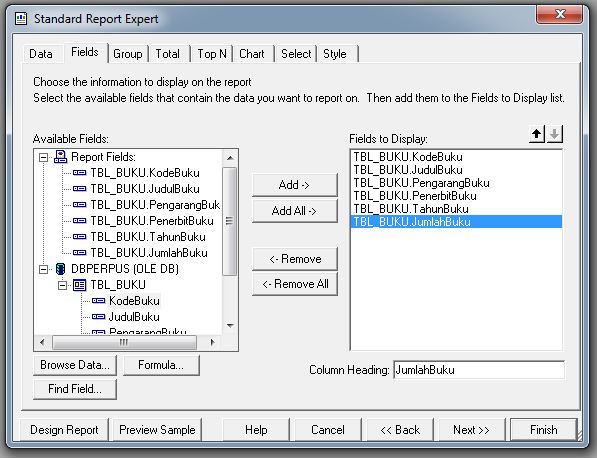The width and height of the screenshot is (597, 458).
Task: Click the Help button
Action: 256,430
